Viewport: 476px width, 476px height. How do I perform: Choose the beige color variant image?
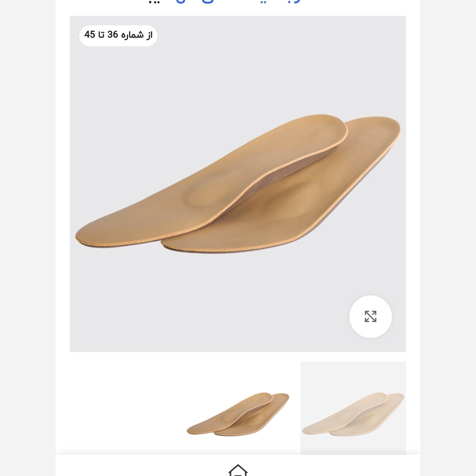(x=353, y=408)
